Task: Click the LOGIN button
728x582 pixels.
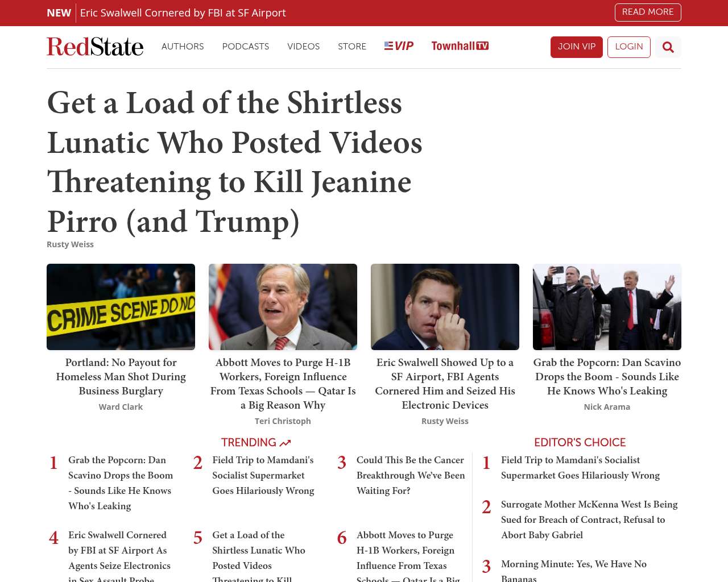Action: point(629,47)
